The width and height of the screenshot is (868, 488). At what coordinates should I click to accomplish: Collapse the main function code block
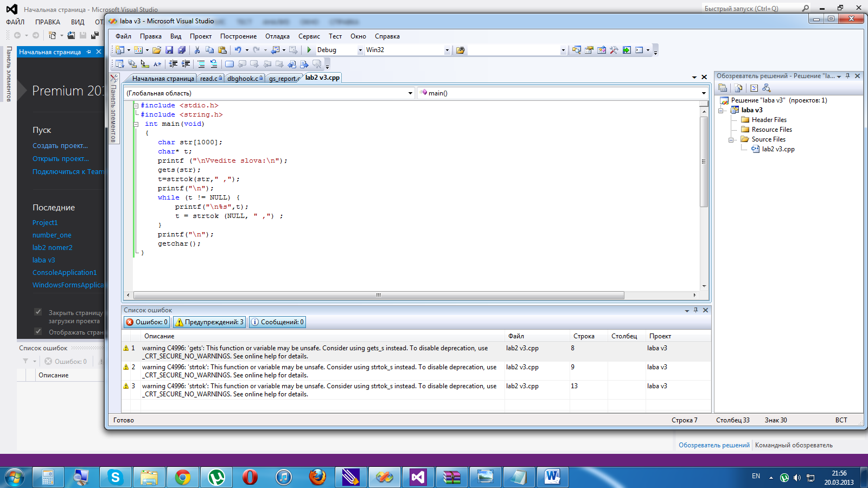coord(136,124)
